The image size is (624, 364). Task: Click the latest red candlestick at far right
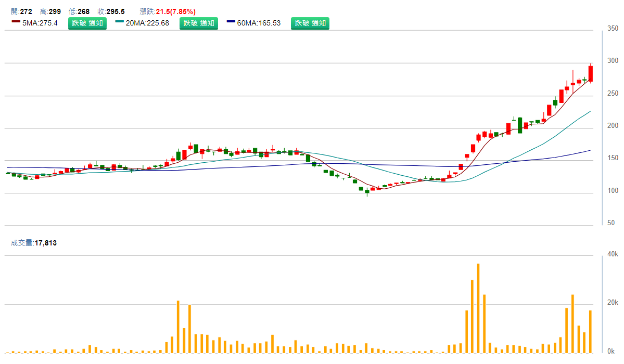click(591, 73)
